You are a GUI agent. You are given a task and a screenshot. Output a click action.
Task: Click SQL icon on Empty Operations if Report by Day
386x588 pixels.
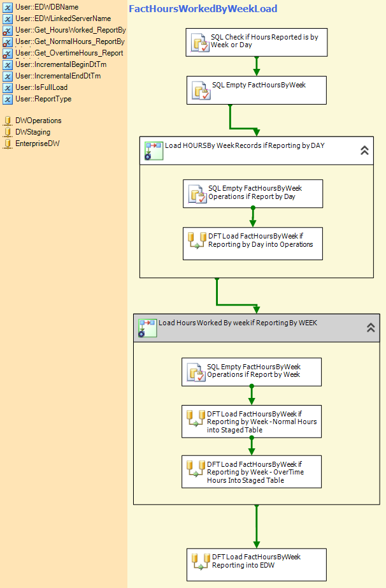tap(197, 193)
